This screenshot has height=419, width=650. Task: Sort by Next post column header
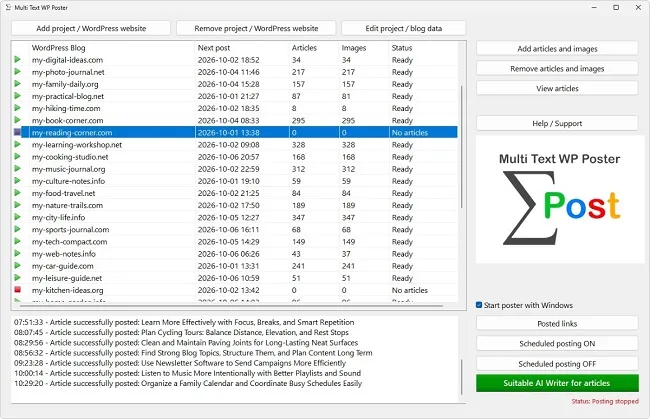[x=213, y=48]
